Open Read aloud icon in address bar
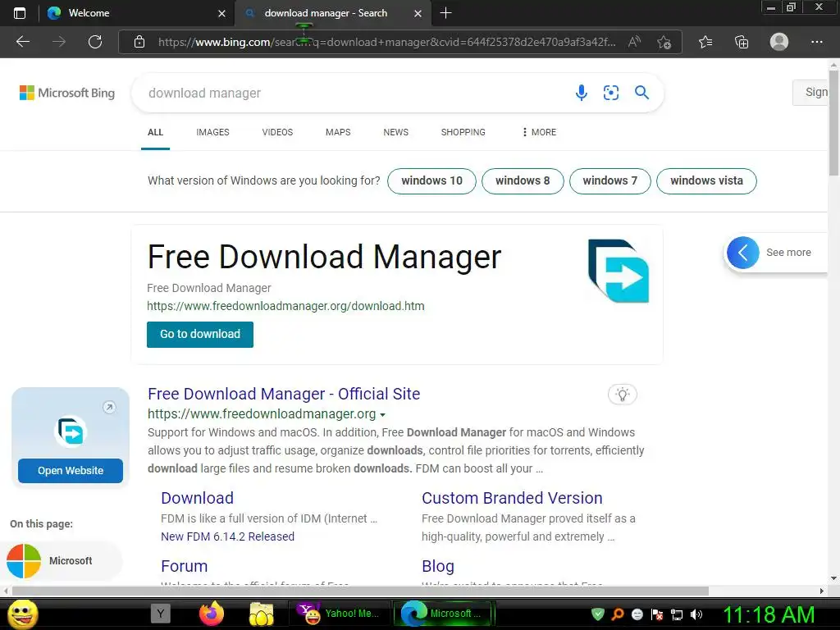 coord(634,42)
